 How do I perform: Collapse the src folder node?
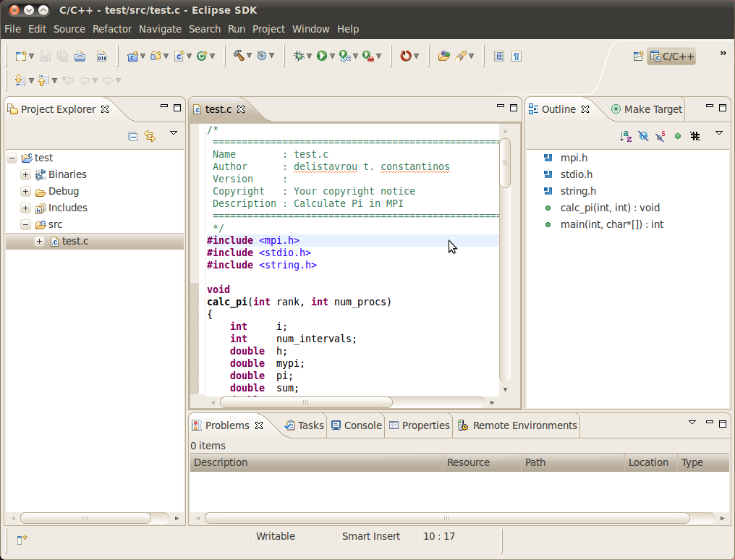click(x=26, y=225)
